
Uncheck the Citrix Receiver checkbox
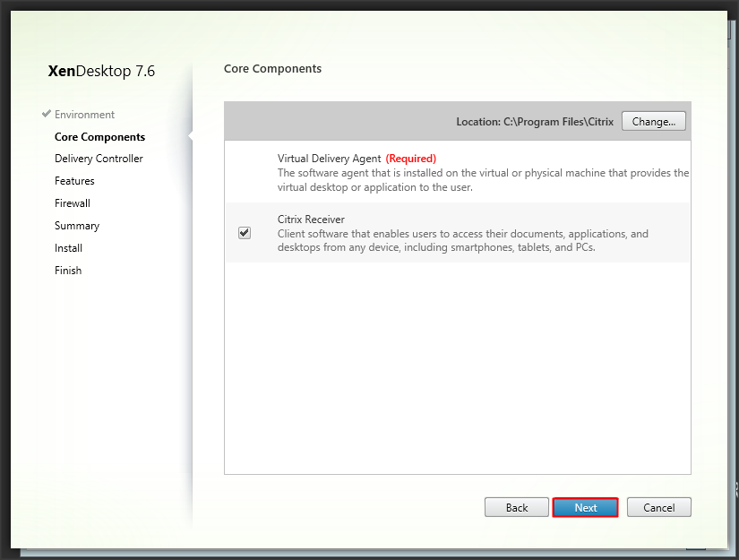[245, 233]
